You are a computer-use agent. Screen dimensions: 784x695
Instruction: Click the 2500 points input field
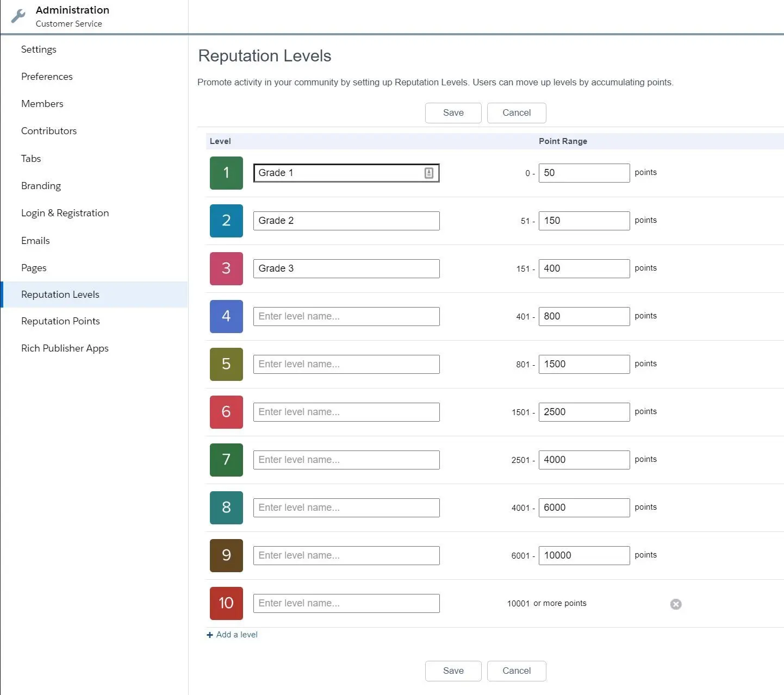click(584, 412)
